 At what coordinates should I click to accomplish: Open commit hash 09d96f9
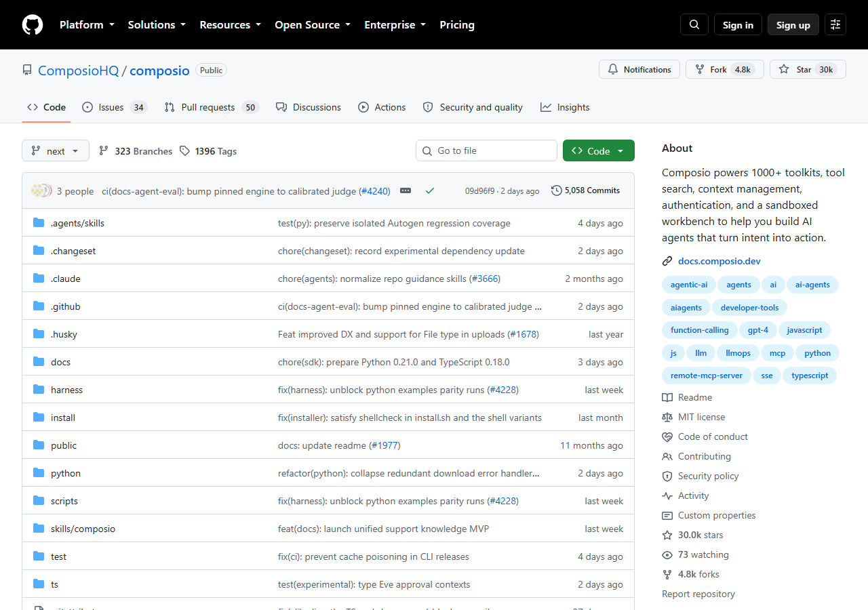tap(480, 191)
